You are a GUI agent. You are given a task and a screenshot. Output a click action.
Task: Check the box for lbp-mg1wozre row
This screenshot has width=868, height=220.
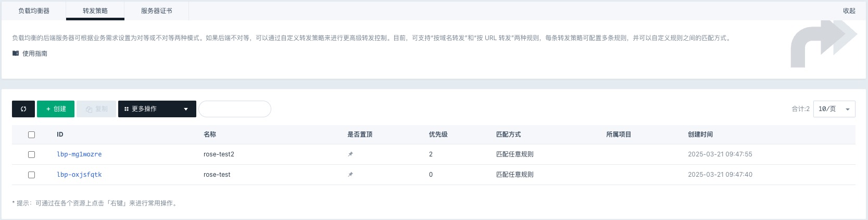click(31, 154)
